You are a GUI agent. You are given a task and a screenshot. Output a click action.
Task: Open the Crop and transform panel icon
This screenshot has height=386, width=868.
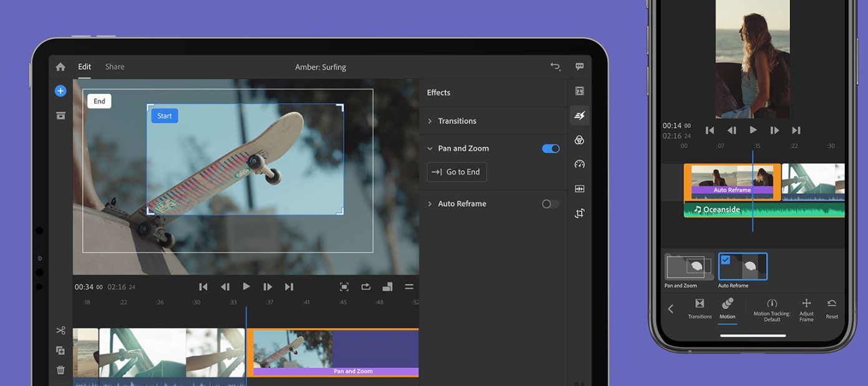(x=580, y=213)
